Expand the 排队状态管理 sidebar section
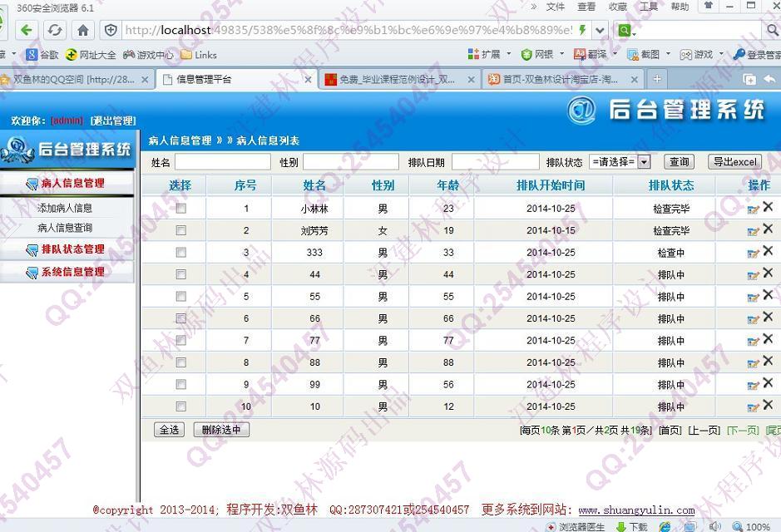Screen dimensions: 781x532 [x=72, y=249]
